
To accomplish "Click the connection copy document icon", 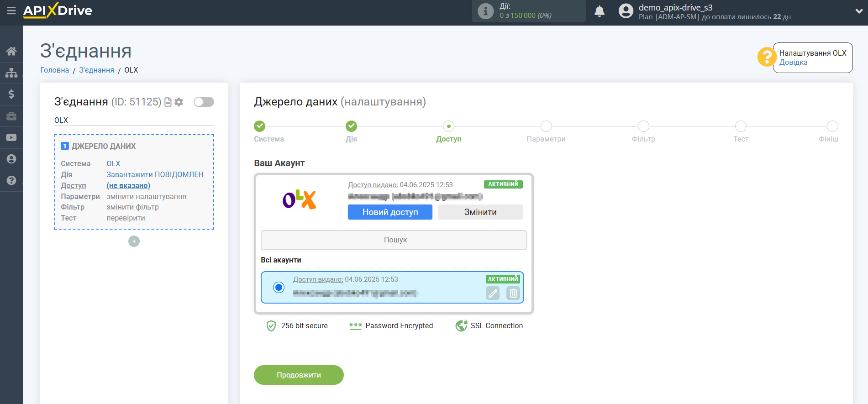I will click(168, 102).
